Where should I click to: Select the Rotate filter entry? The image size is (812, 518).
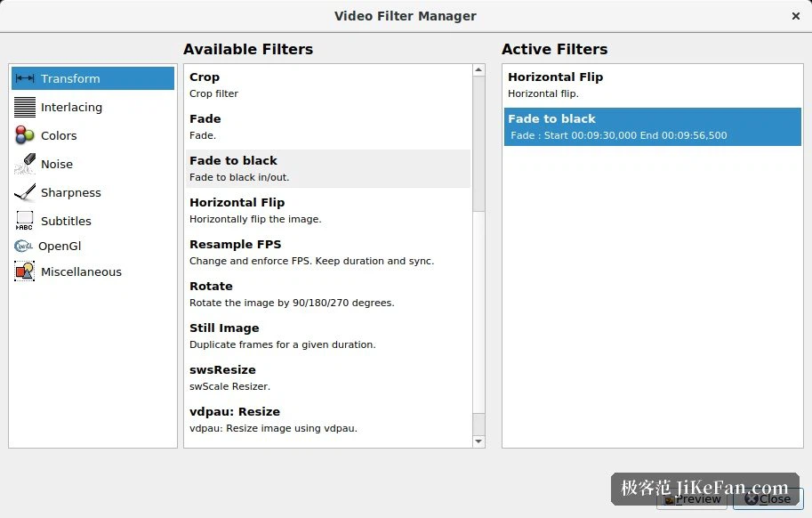(x=328, y=295)
